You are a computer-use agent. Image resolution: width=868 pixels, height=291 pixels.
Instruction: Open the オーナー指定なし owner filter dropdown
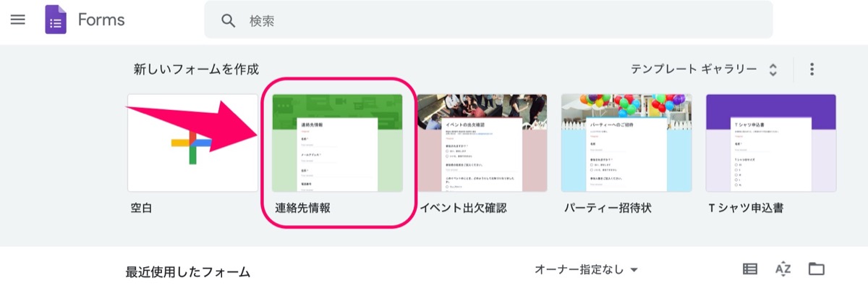587,269
